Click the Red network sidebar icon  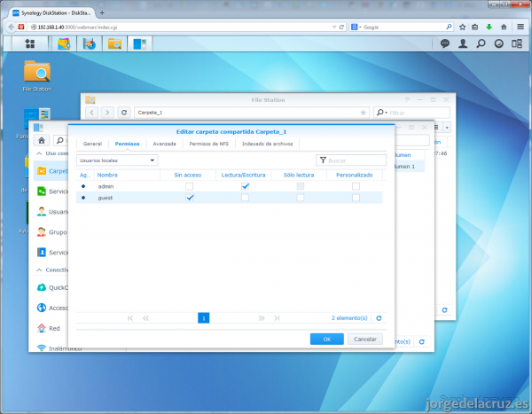click(x=42, y=328)
